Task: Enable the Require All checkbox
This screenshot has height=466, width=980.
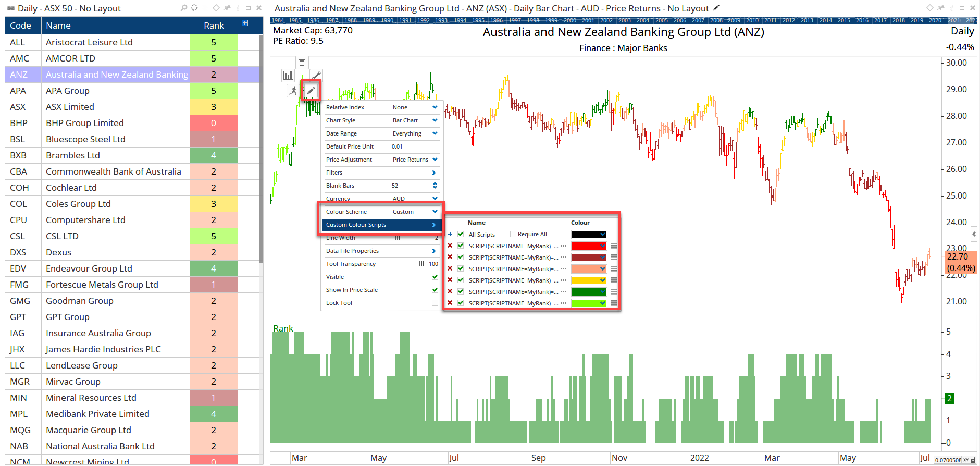Action: tap(513, 234)
